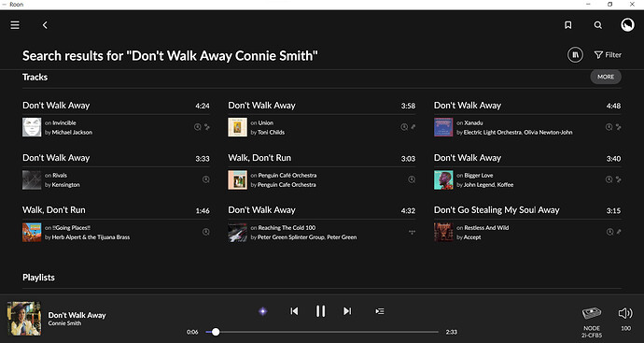The image size is (644, 343).
Task: Click the microphone icon on Restless And Wild track
Action: 619,232
